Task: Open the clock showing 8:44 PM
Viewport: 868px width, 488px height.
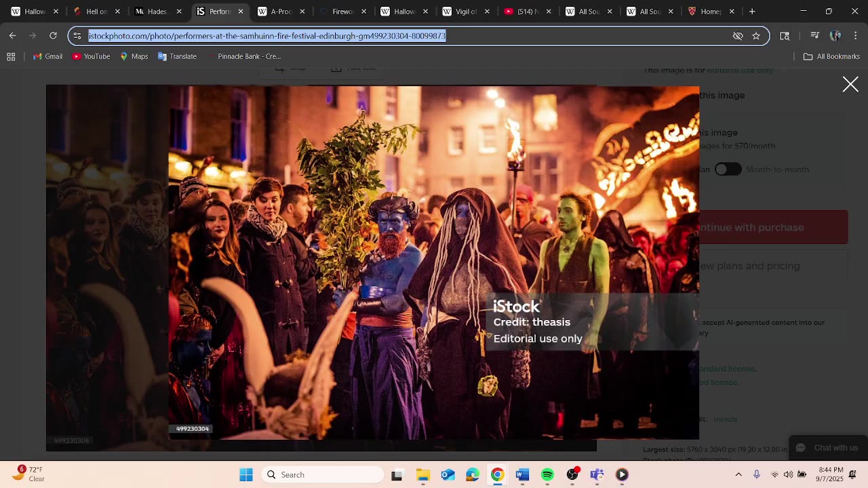Action: click(831, 474)
